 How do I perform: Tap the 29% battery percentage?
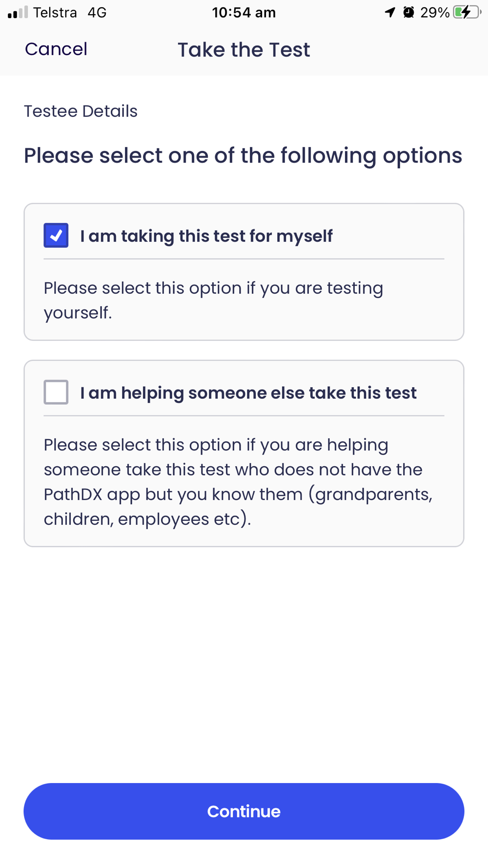[x=435, y=13]
